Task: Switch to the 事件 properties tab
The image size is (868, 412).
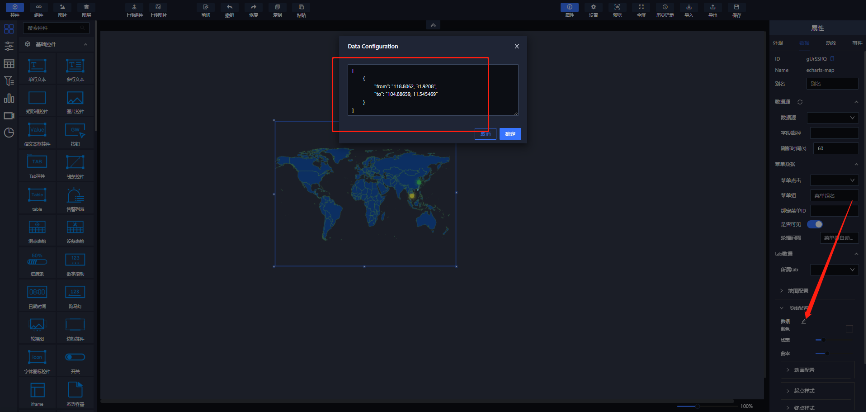Action: coord(857,43)
